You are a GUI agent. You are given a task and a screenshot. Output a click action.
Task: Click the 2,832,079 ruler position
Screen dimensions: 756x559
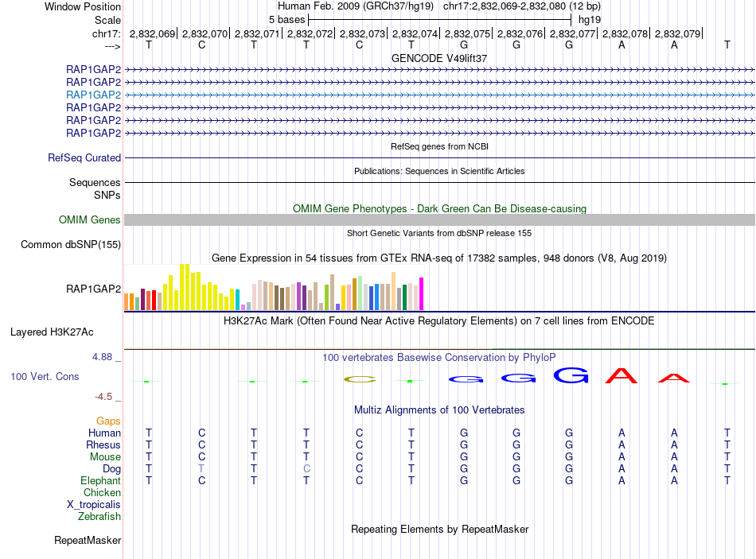(677, 33)
